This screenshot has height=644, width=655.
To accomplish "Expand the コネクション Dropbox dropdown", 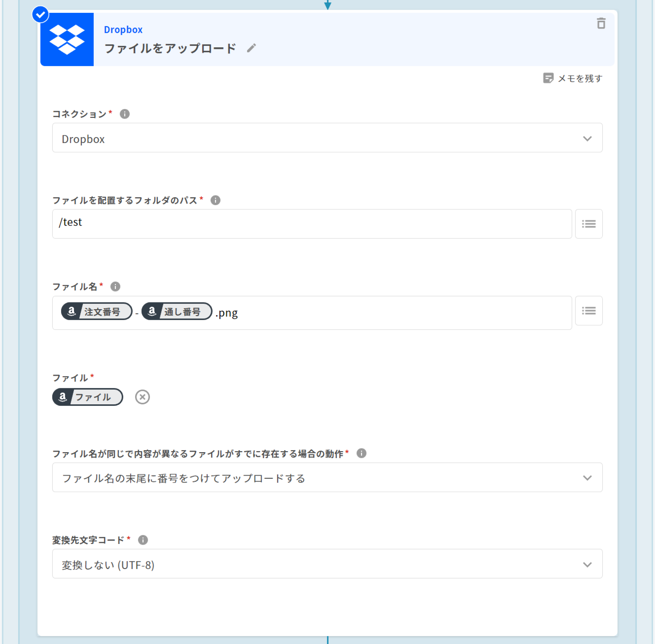I will click(327, 138).
